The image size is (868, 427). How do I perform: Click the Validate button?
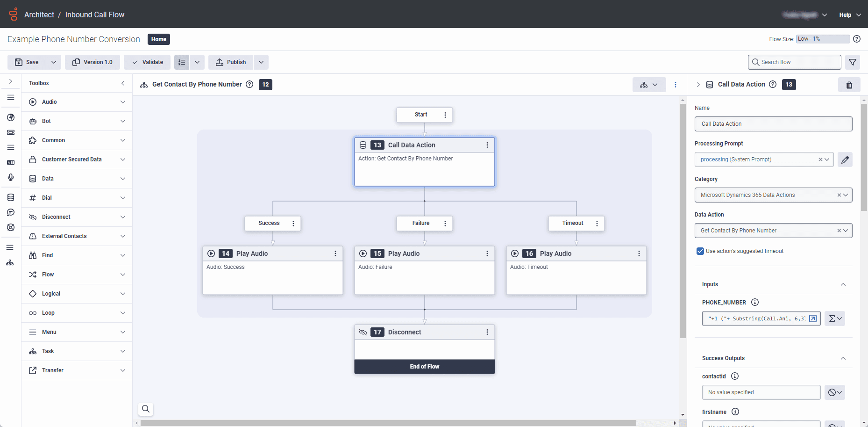147,62
